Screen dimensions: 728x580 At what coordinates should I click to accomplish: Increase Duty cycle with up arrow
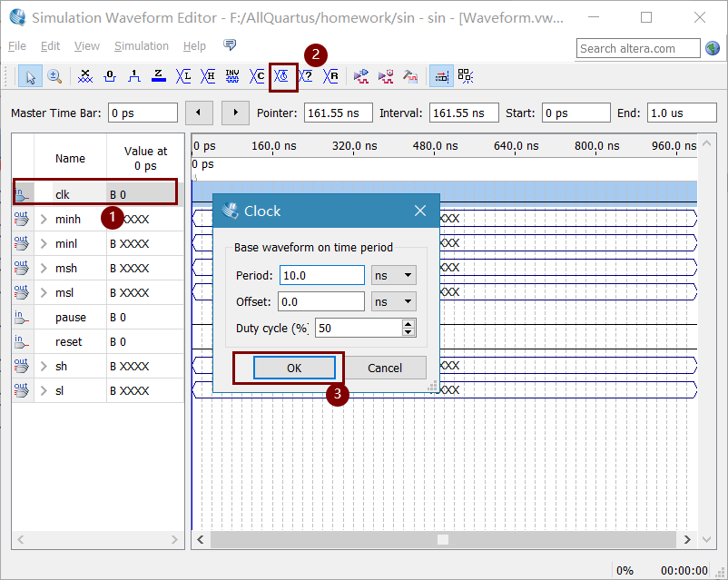tap(408, 324)
